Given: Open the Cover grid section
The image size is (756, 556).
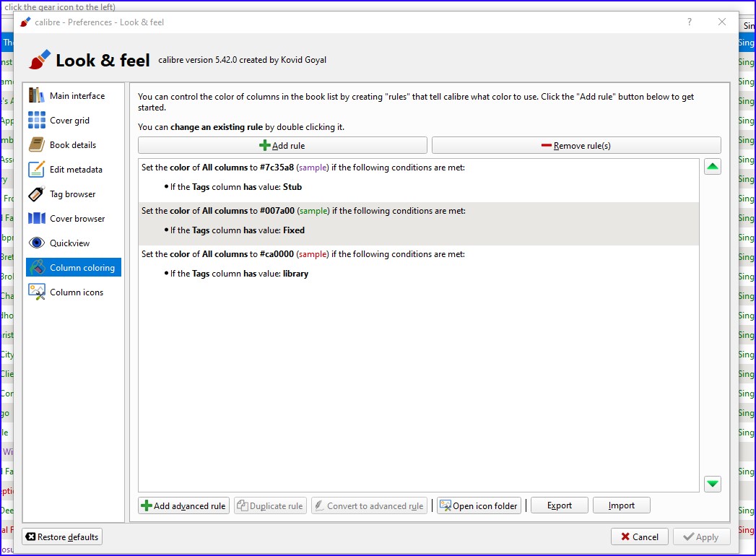Looking at the screenshot, I should tap(73, 120).
